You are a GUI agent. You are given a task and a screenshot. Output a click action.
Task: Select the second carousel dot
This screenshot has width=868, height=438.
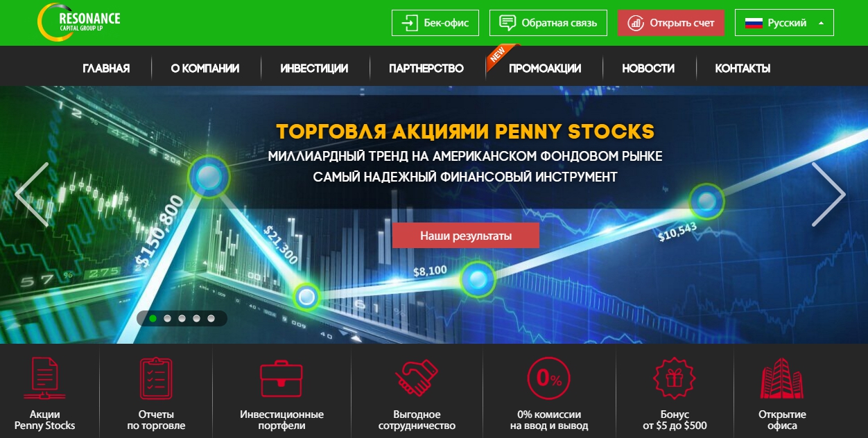click(x=167, y=319)
